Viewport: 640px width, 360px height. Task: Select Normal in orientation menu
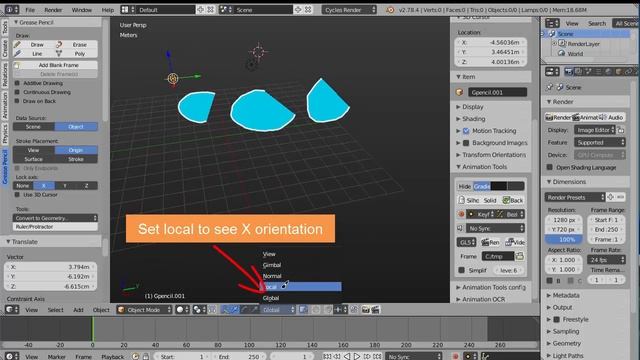[301, 276]
